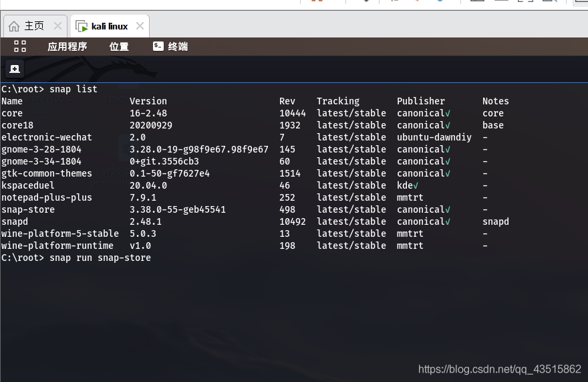Click the Rev column header
Screen dimensions: 588x382
[x=287, y=101]
